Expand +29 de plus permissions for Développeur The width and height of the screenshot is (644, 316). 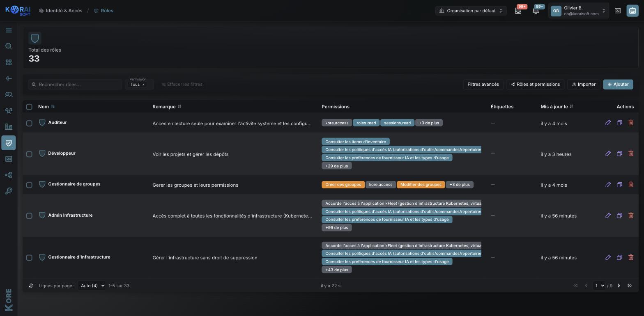click(336, 166)
